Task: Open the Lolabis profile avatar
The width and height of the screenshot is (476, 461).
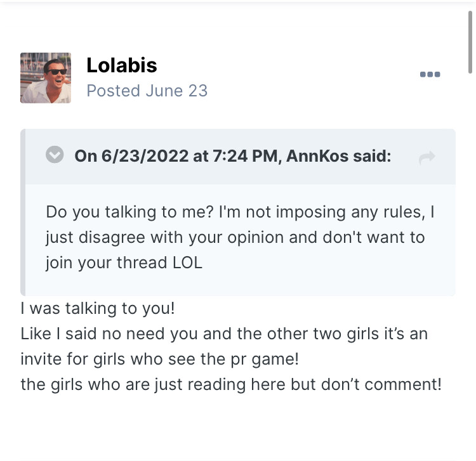Action: 46,78
